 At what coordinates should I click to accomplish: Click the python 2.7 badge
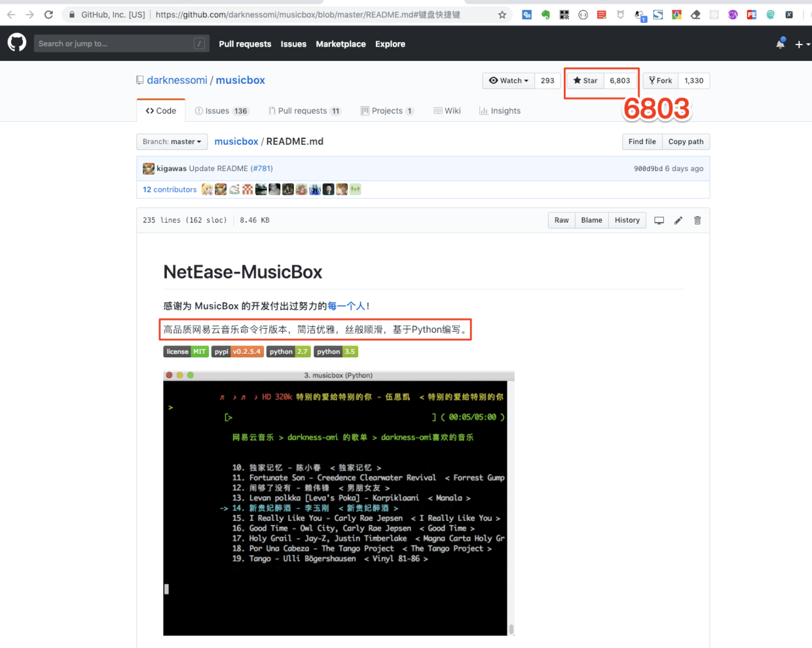pyautogui.click(x=288, y=352)
